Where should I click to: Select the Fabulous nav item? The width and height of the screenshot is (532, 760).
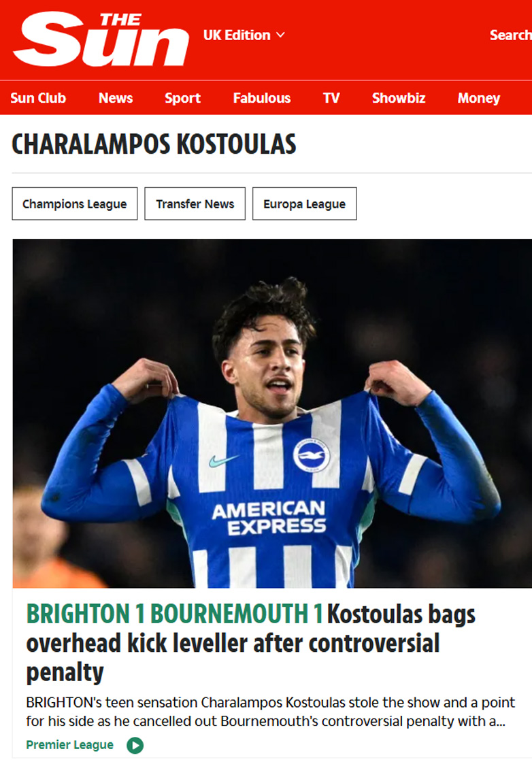[x=262, y=98]
